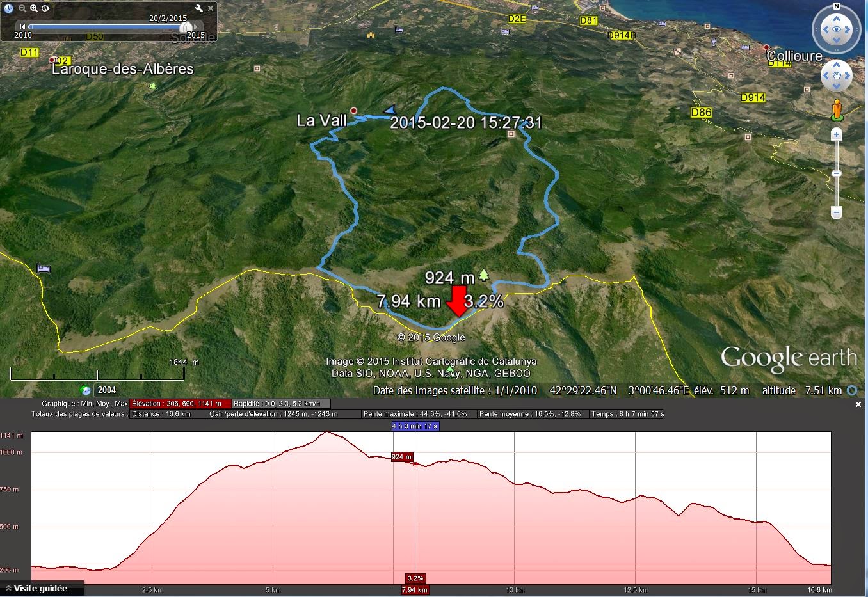Click the North compass marker
The width and height of the screenshot is (868, 597).
(836, 6)
